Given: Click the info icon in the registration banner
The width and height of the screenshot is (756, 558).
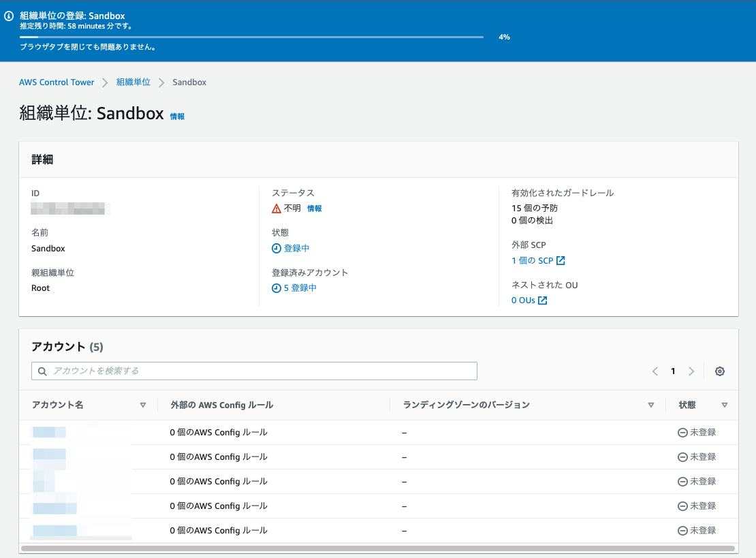Looking at the screenshot, I should [9, 16].
